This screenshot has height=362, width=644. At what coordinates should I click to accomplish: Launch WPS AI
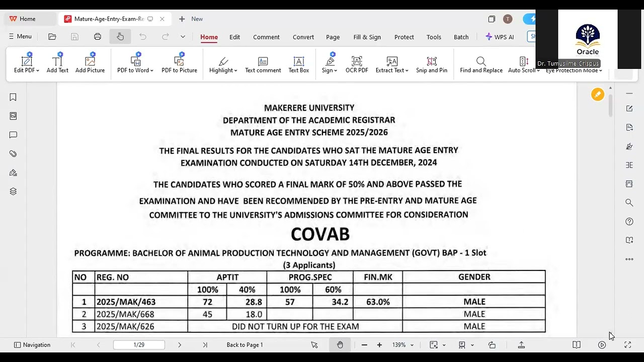coord(500,37)
